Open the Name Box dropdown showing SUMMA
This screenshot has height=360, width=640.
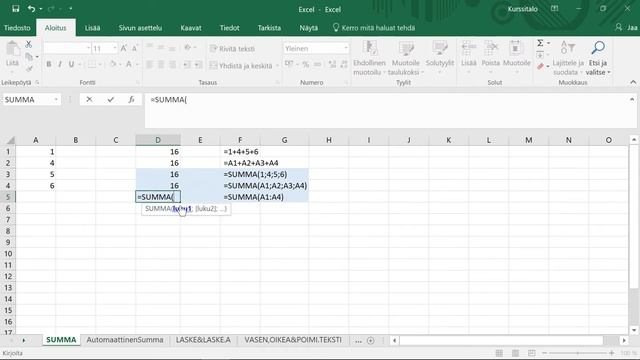[56, 100]
